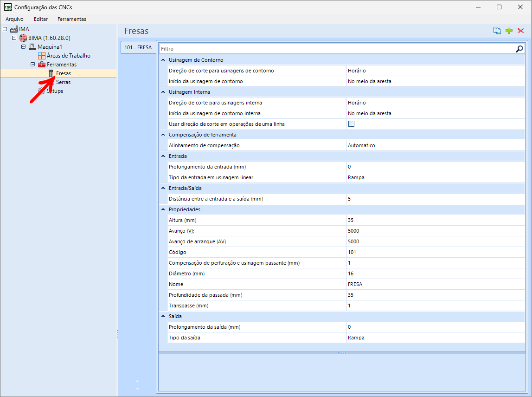Edit Distância entre a entrada e a saída value

[436, 199]
